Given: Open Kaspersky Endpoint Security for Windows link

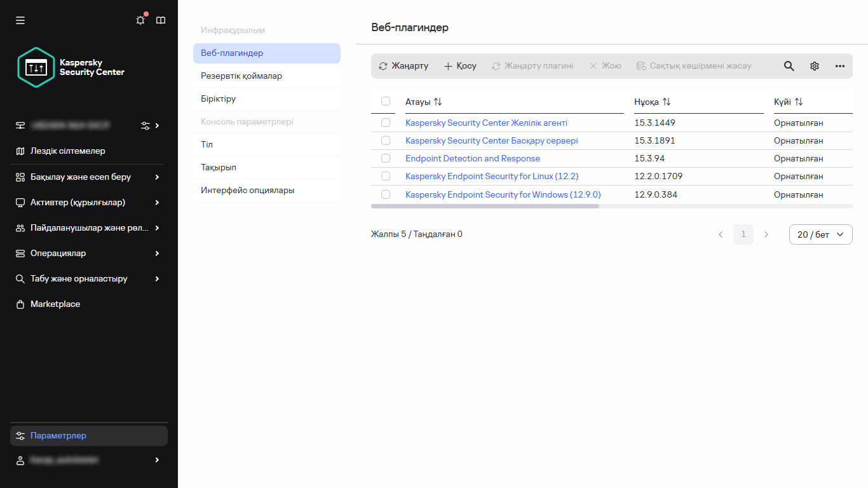Looking at the screenshot, I should [x=503, y=194].
